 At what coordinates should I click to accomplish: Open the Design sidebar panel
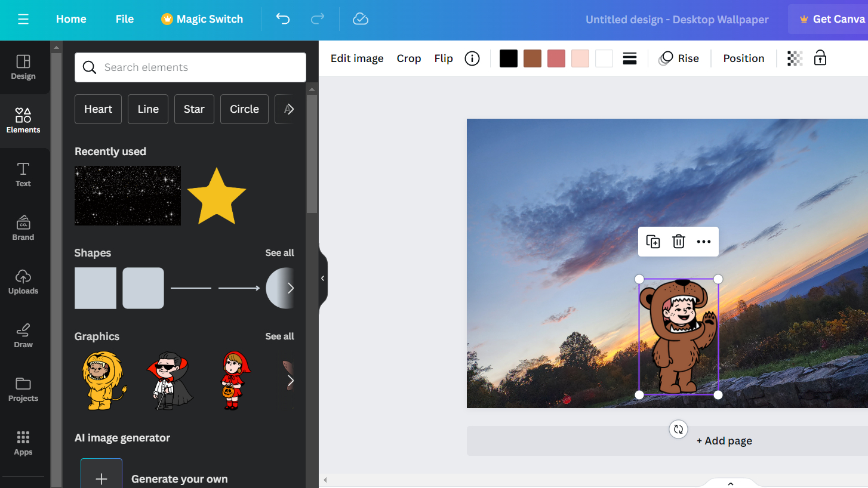point(23,67)
